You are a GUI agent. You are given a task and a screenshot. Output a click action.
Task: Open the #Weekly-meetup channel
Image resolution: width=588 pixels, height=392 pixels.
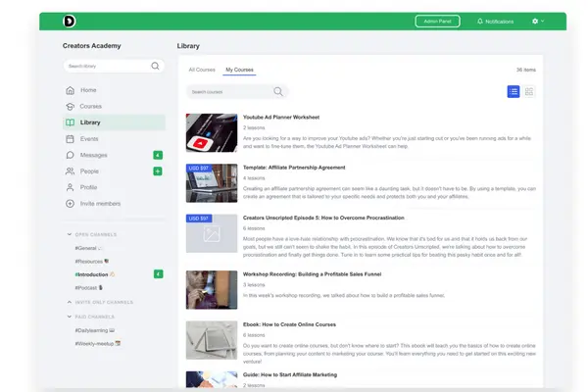coord(97,343)
